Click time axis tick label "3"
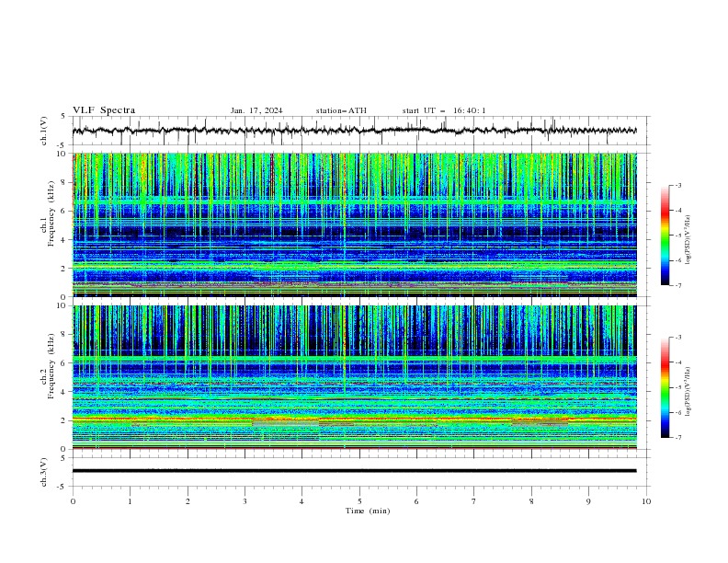Viewport: 728px width, 563px height. pyautogui.click(x=245, y=501)
